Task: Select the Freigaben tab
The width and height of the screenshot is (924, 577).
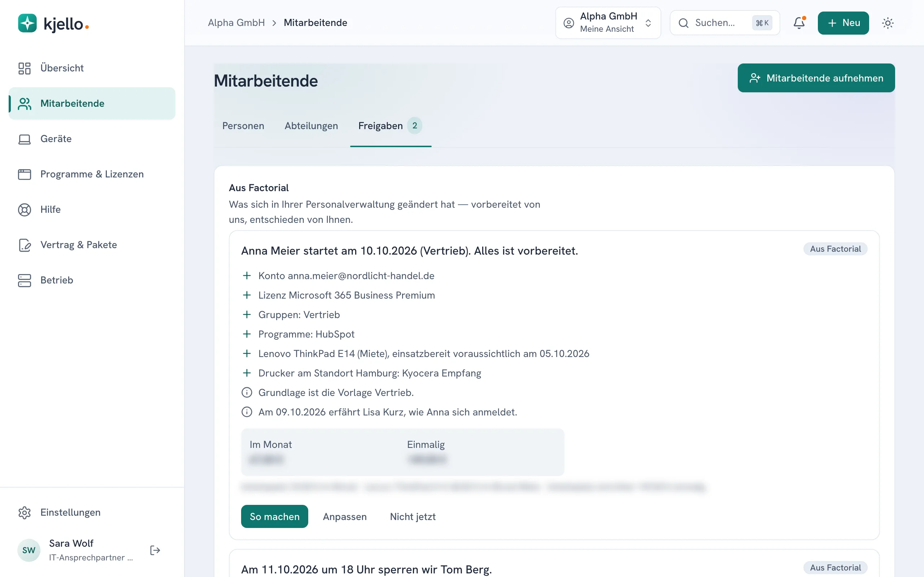Action: (391, 126)
